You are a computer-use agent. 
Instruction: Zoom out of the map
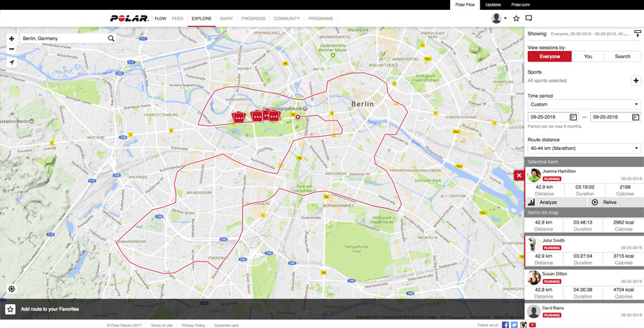coord(11,49)
